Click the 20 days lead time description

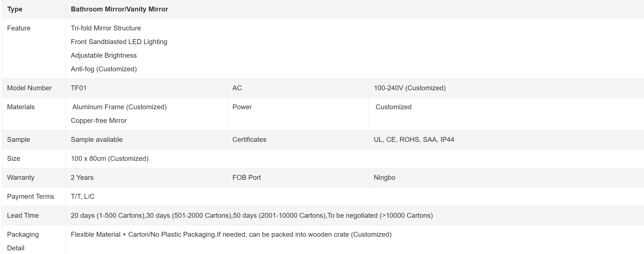(251, 216)
